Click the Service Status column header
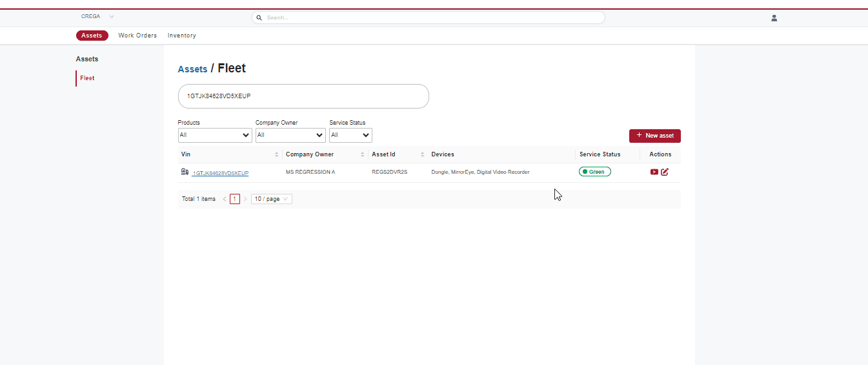 (x=600, y=154)
